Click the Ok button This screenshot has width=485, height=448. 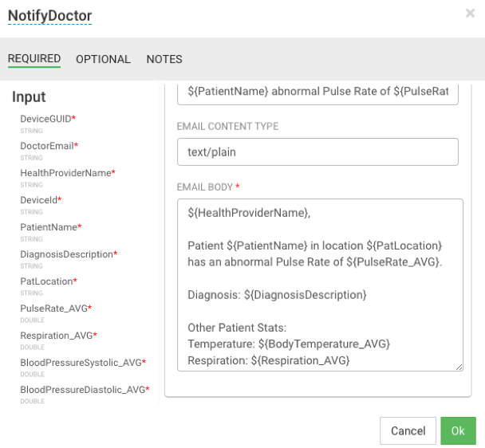pyautogui.click(x=458, y=431)
